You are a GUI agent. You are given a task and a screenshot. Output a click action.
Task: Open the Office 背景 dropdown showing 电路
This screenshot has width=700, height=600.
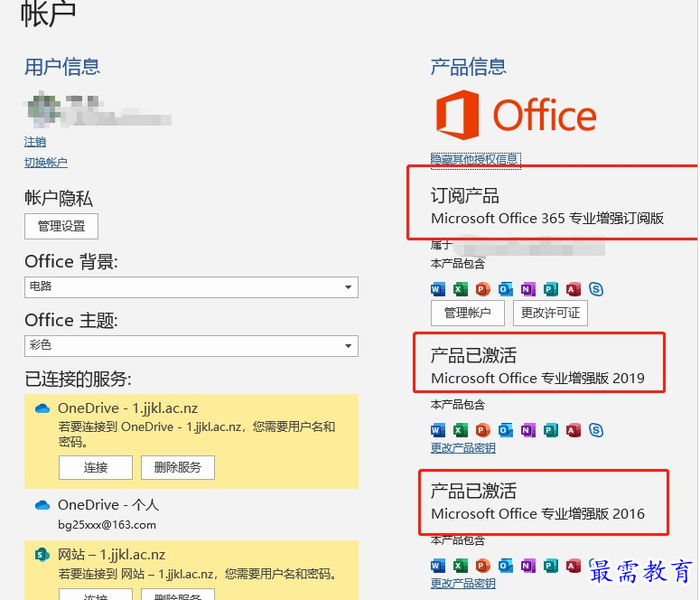[191, 287]
